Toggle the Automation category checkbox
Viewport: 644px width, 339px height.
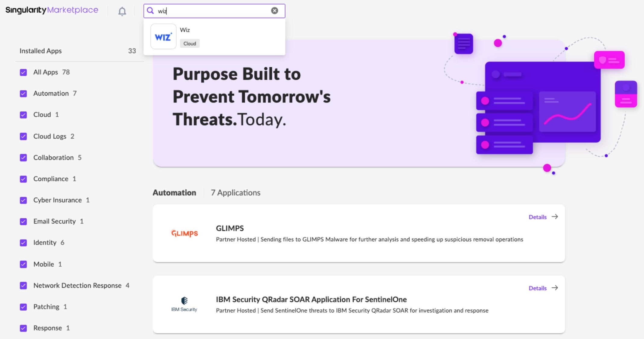pos(24,93)
